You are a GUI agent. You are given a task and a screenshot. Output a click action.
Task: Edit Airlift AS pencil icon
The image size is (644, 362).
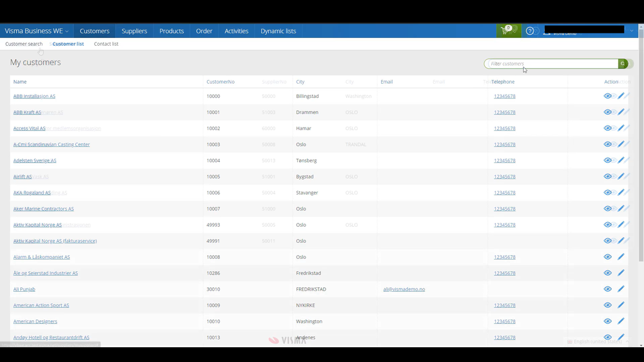point(621,176)
